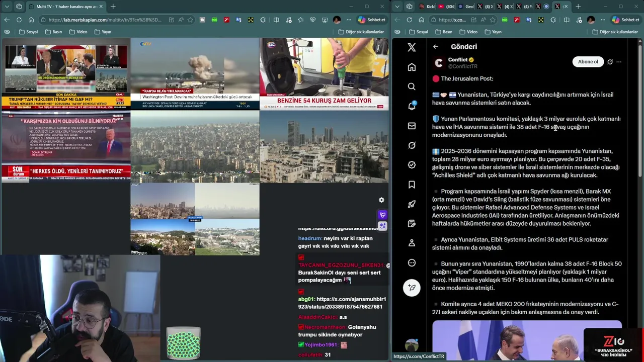The width and height of the screenshot is (644, 362).
Task: Open profile avatar in left browser toolbar
Action: (x=337, y=20)
